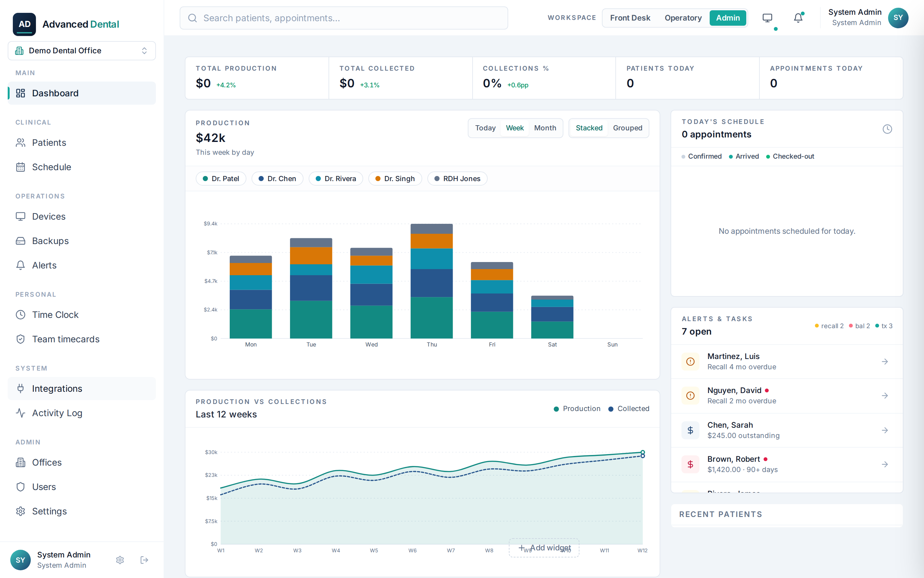
Task: Switch chart to Stacked mode
Action: pyautogui.click(x=589, y=128)
